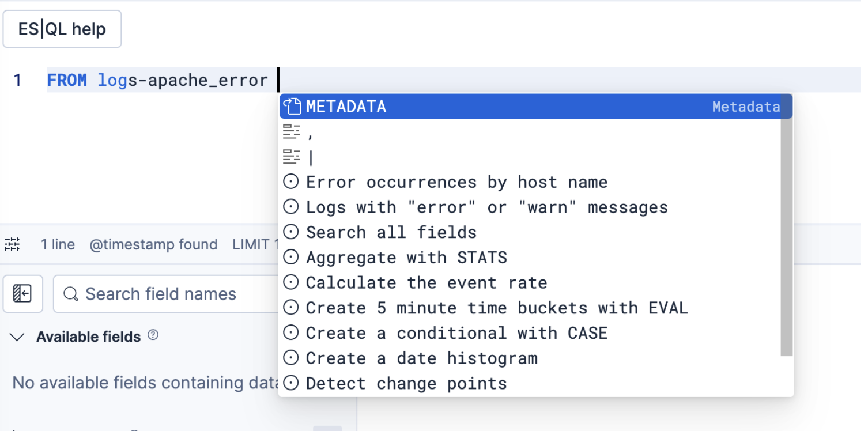Collapse the field list sidebar

[22, 294]
